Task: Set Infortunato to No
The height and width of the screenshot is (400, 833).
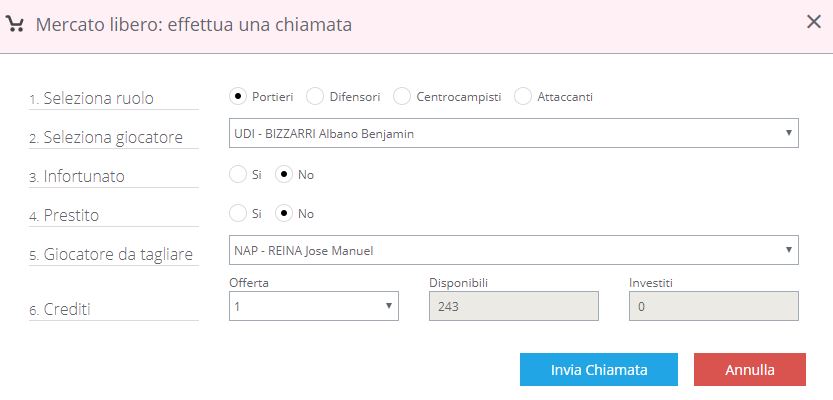Action: point(284,174)
